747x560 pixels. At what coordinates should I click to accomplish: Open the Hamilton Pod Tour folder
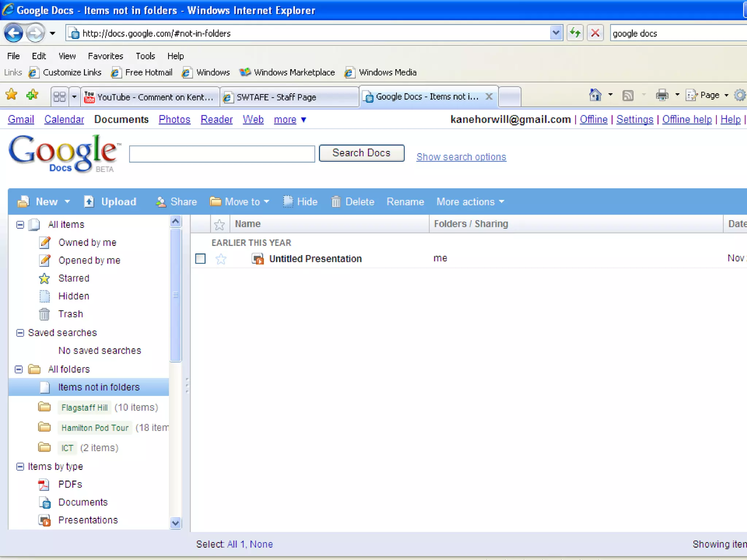(x=95, y=428)
